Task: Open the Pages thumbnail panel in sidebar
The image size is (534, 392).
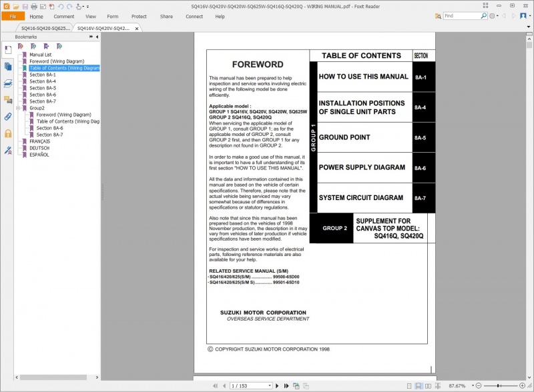Action: 8,67
